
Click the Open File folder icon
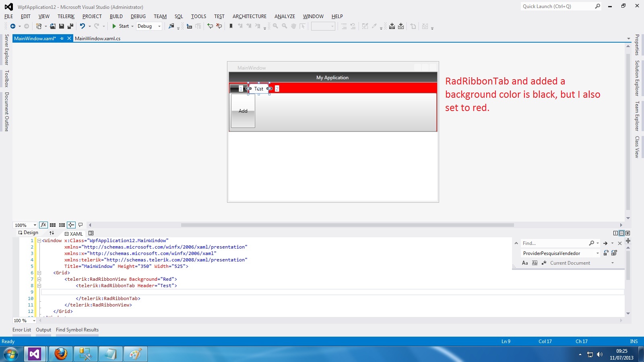[53, 26]
